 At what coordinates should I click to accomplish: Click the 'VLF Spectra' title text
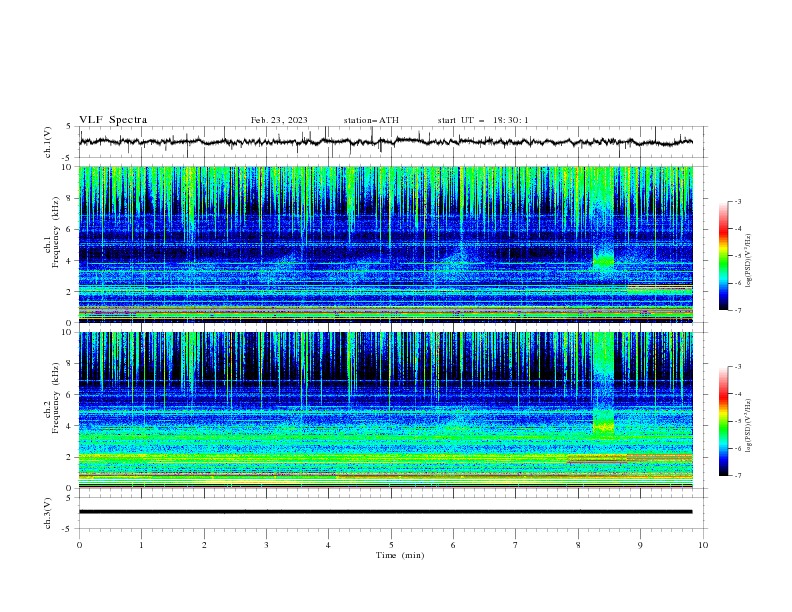click(113, 120)
